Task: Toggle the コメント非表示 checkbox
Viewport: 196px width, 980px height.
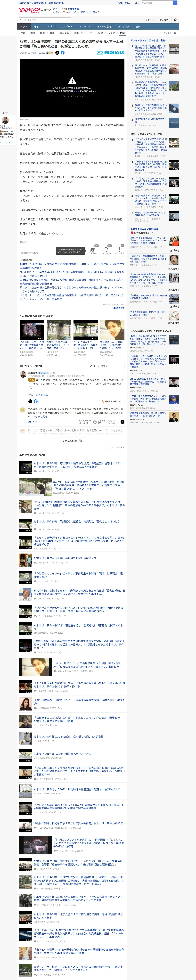Action: pyautogui.click(x=108, y=447)
